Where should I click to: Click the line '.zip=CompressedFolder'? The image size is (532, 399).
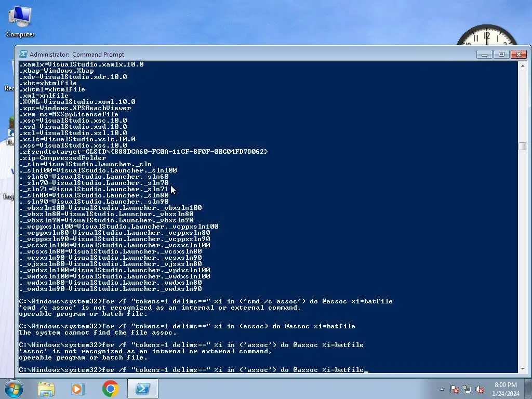[x=63, y=158]
